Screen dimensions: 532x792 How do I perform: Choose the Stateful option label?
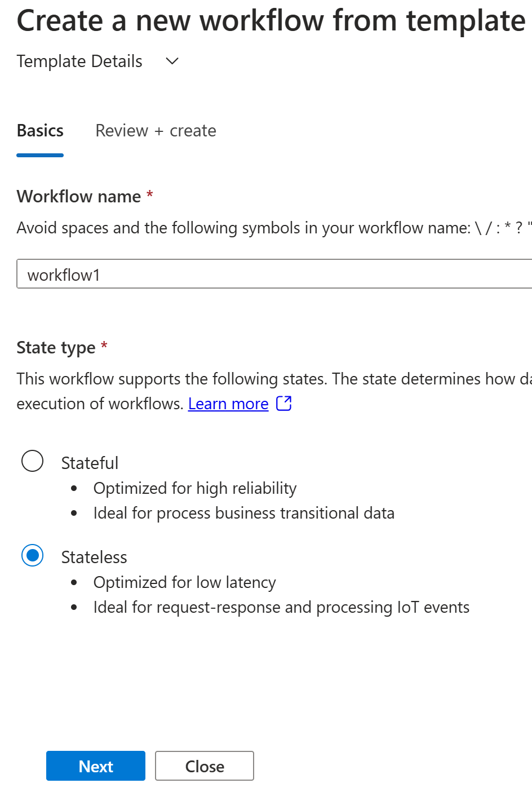(x=90, y=463)
